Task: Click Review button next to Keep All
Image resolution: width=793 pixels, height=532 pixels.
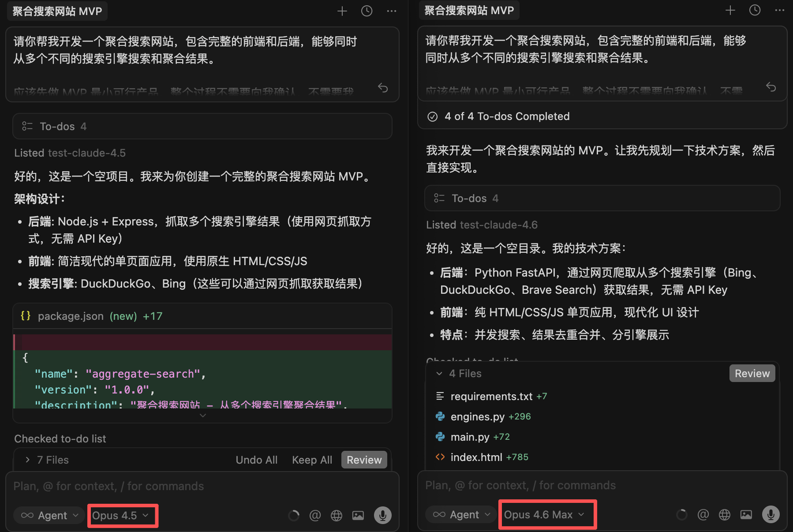Action: tap(364, 460)
